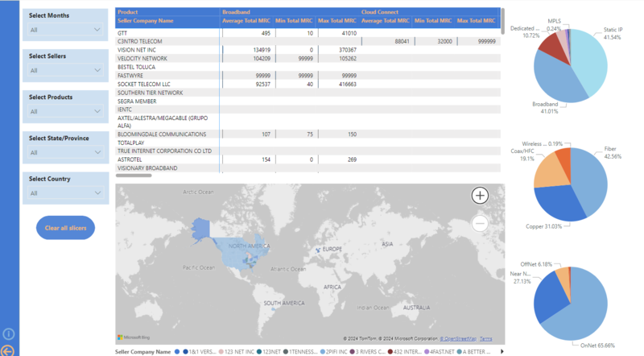Open the Select Months dropdown

pyautogui.click(x=65, y=30)
